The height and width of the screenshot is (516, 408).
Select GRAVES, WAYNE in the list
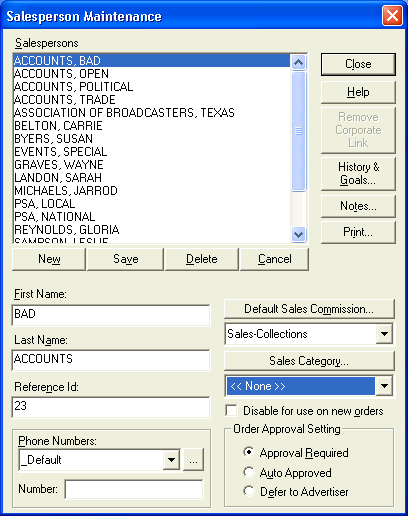pos(59,165)
